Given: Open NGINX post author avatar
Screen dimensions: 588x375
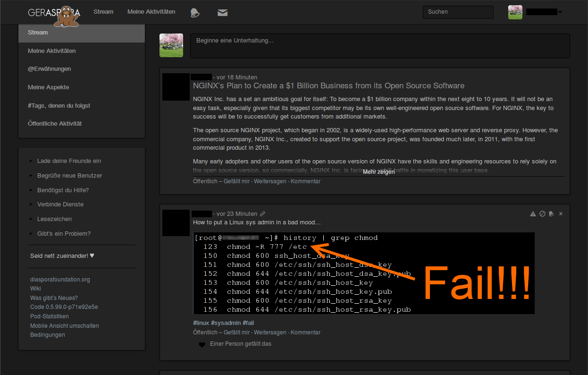Looking at the screenshot, I should [x=176, y=87].
